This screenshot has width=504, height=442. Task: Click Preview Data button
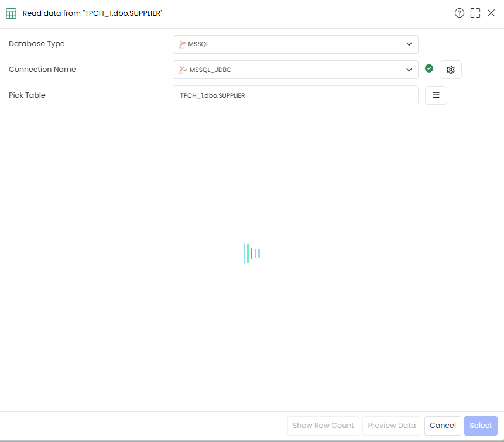[x=392, y=426]
